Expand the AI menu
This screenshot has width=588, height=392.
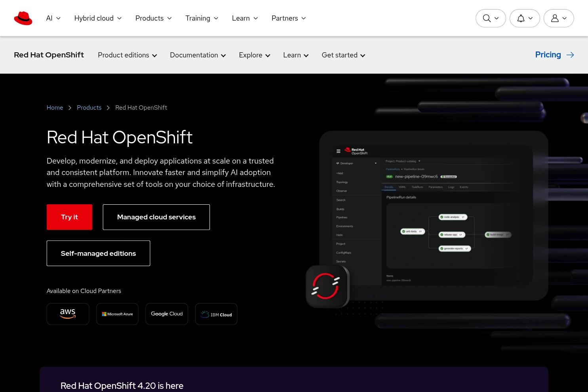(53, 18)
